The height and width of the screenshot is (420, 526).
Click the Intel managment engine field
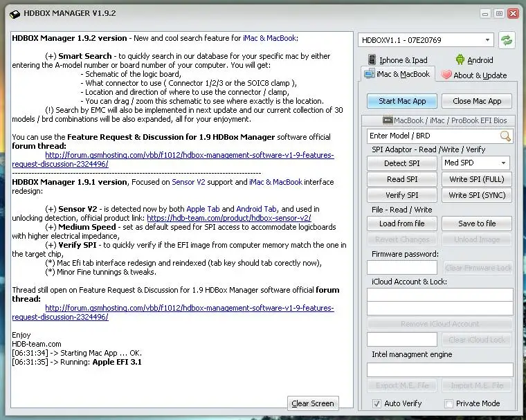(x=439, y=369)
